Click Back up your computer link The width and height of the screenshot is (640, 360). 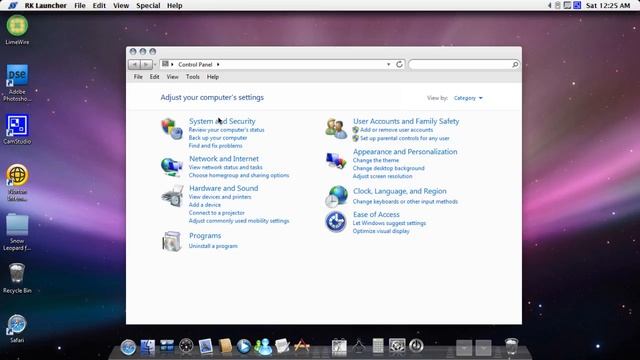tap(218, 138)
